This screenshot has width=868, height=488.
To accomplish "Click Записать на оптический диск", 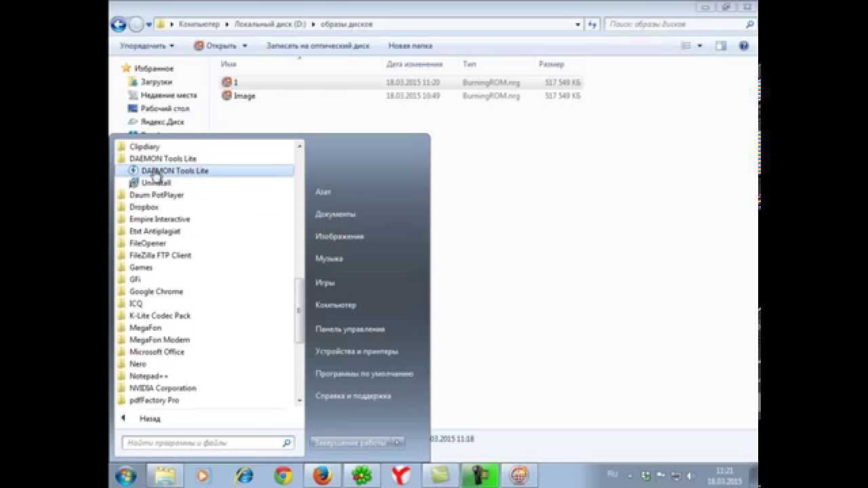I will 318,46.
